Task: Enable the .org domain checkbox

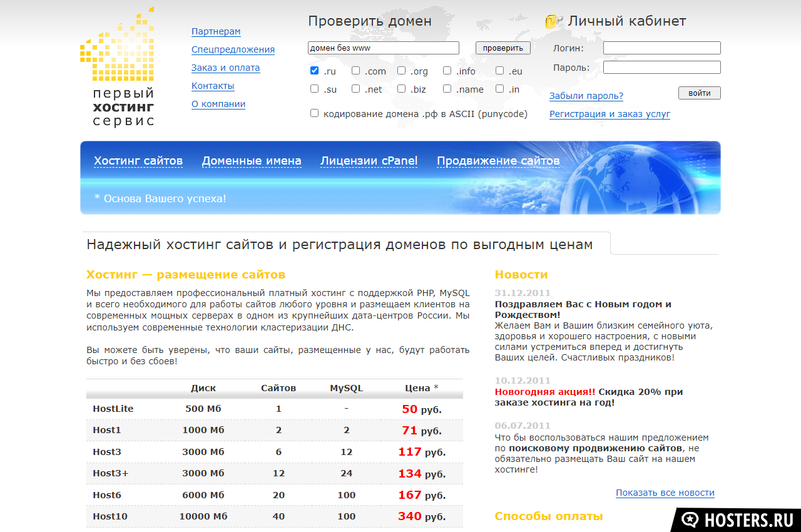Action: pos(401,71)
